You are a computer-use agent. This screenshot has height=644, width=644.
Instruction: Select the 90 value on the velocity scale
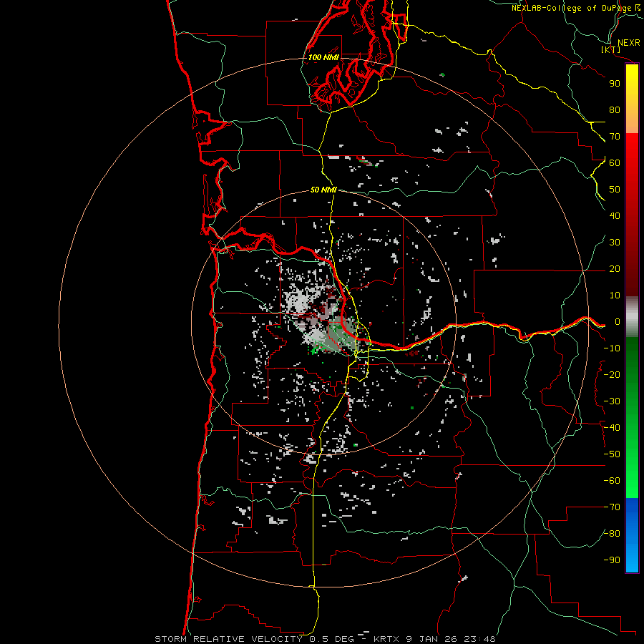coord(615,84)
